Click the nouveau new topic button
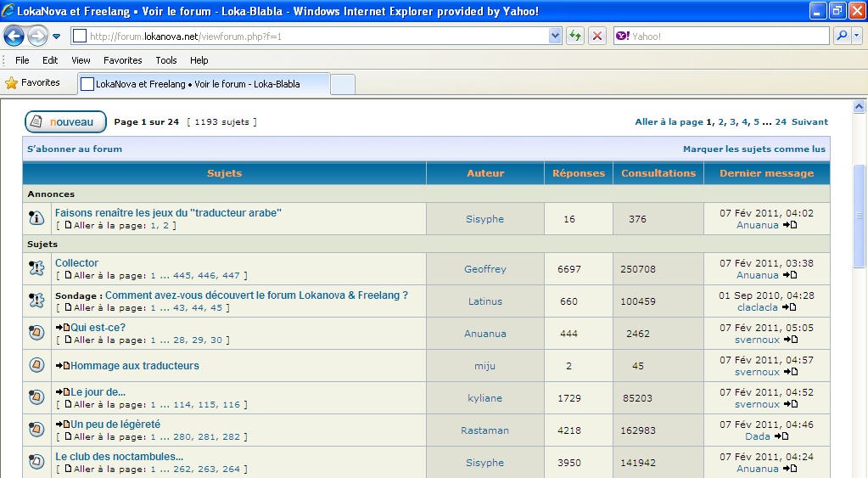 point(64,122)
